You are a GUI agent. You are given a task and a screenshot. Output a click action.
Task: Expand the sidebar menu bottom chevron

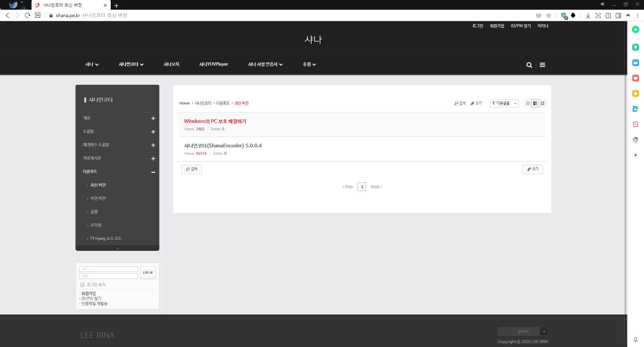[x=117, y=248]
